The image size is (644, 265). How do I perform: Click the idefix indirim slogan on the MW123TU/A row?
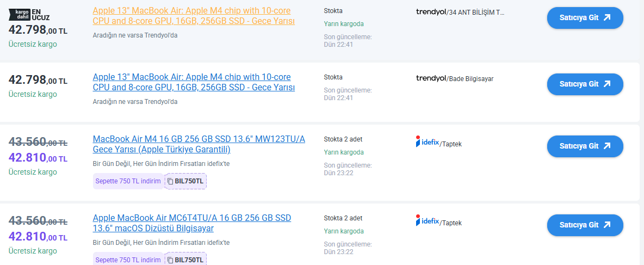click(162, 164)
